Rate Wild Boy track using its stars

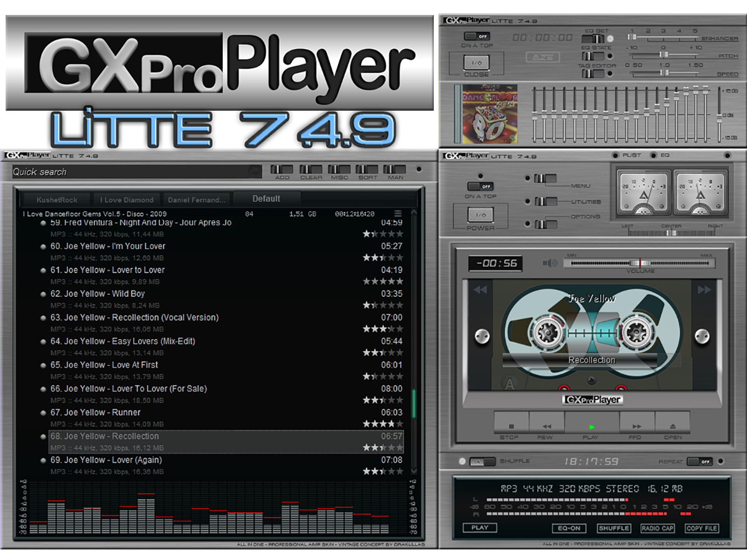(x=383, y=306)
